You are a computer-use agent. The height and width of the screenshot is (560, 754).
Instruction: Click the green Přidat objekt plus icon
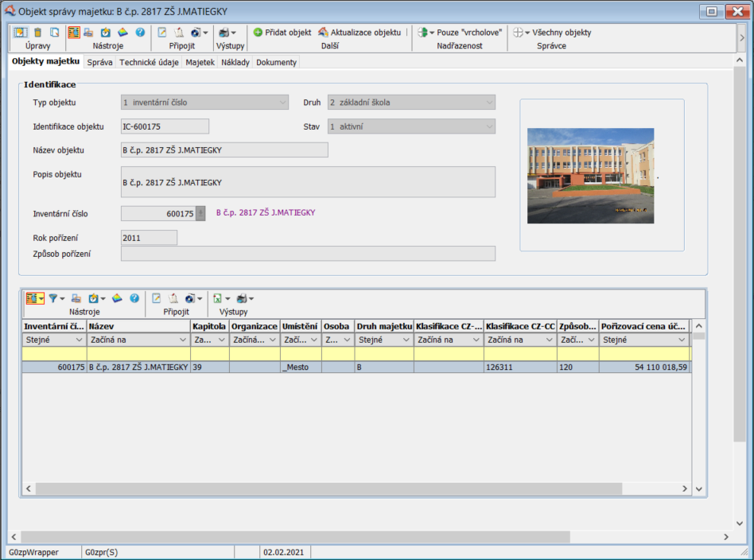258,33
